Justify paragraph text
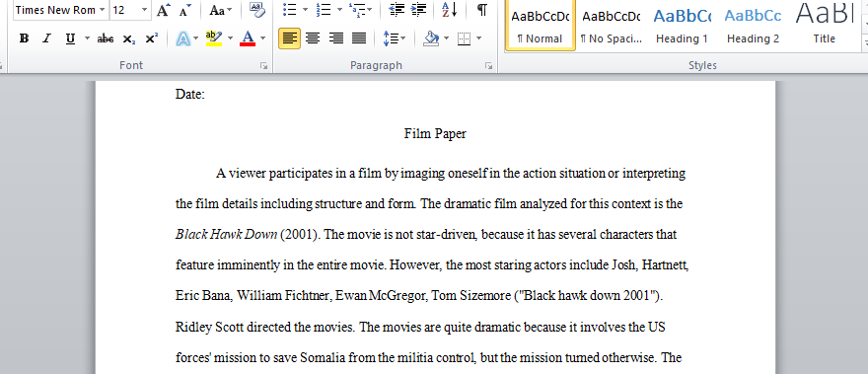 coord(359,38)
